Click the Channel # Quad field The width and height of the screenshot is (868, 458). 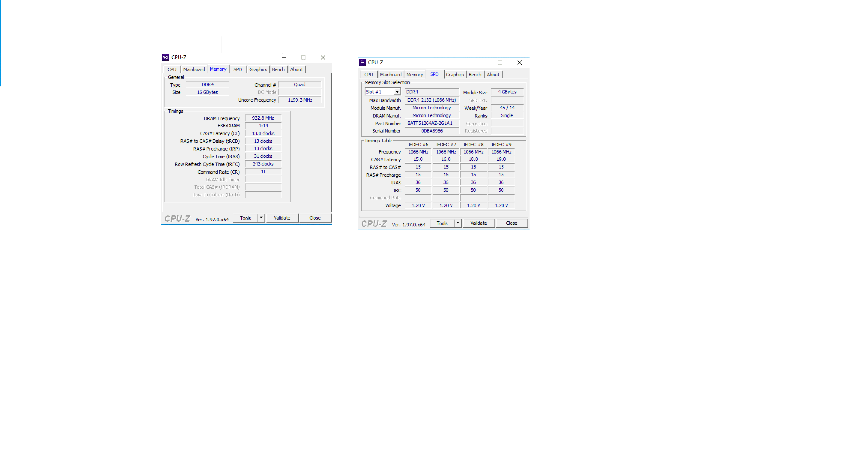click(x=300, y=85)
